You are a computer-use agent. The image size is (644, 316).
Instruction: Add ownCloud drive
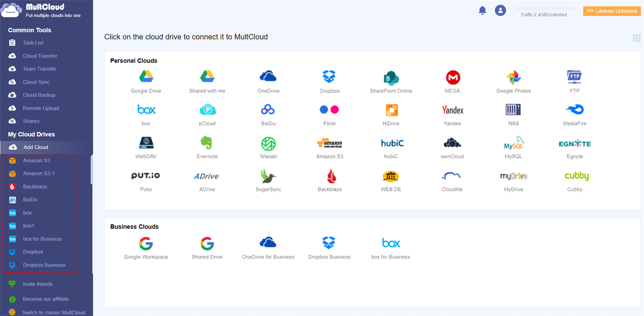pyautogui.click(x=452, y=148)
